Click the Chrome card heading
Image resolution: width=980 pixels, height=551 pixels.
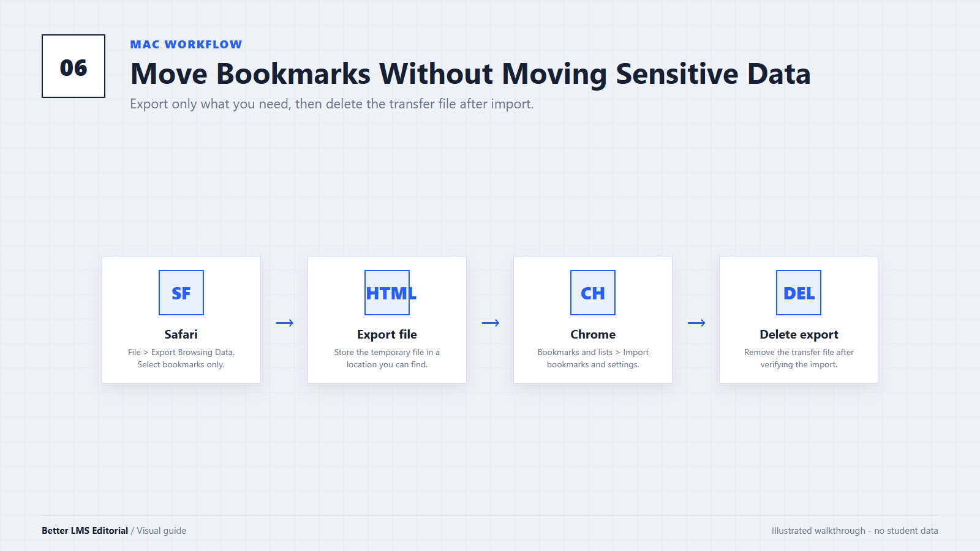tap(593, 334)
